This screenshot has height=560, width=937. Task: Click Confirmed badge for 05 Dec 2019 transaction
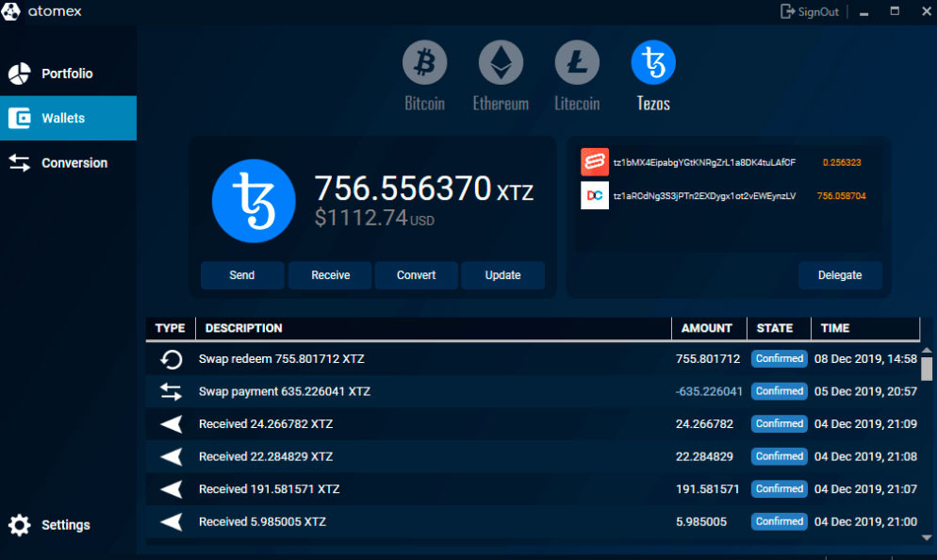(780, 391)
